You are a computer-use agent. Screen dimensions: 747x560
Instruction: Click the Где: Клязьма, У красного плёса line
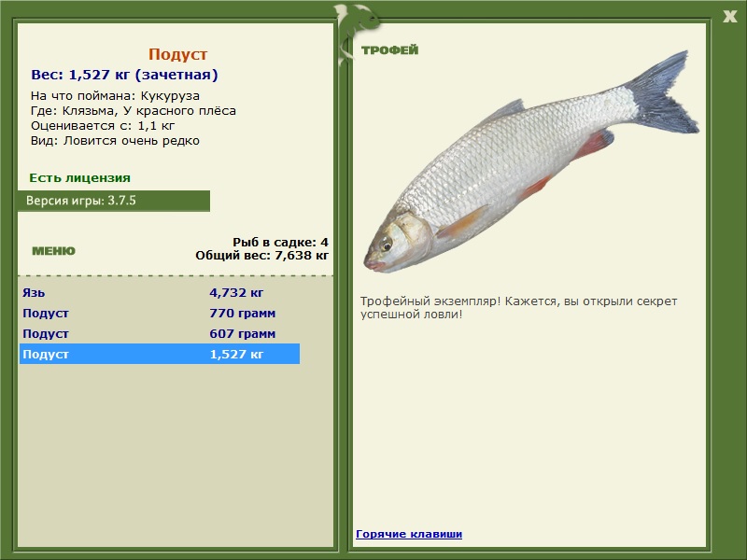pyautogui.click(x=134, y=111)
